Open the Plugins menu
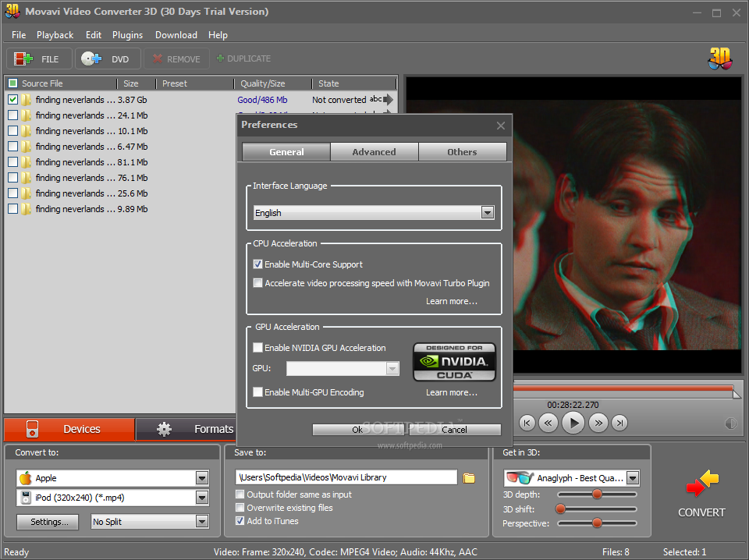 pos(127,35)
